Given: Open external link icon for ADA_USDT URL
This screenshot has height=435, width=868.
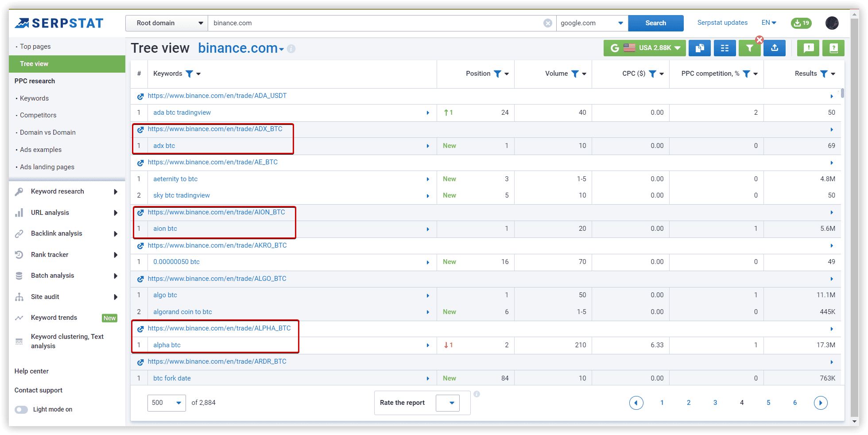Looking at the screenshot, I should [140, 96].
